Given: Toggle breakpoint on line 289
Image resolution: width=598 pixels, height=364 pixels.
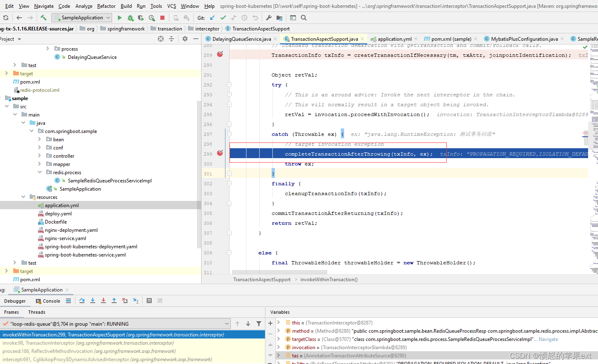Looking at the screenshot, I should [x=220, y=54].
